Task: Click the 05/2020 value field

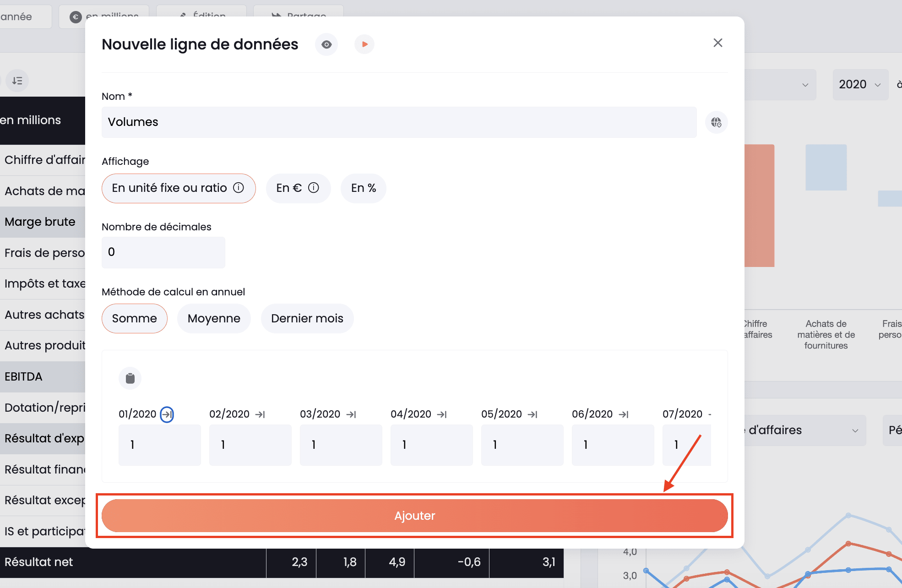Action: 522,445
